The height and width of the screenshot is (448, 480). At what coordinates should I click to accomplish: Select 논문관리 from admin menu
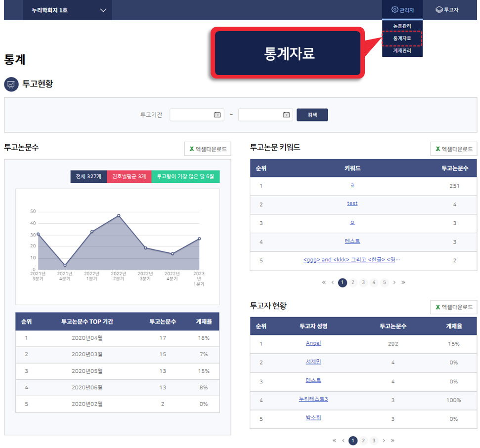[402, 26]
